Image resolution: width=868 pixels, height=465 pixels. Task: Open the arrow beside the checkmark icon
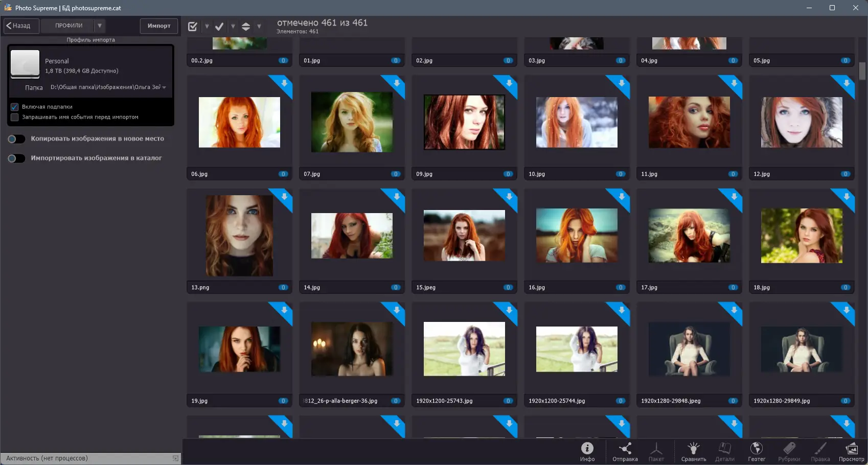pos(233,26)
